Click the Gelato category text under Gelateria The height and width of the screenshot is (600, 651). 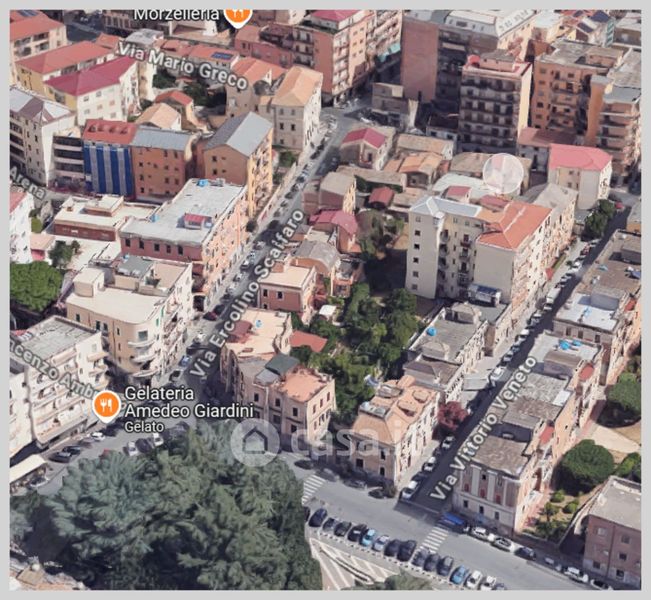coord(143,425)
